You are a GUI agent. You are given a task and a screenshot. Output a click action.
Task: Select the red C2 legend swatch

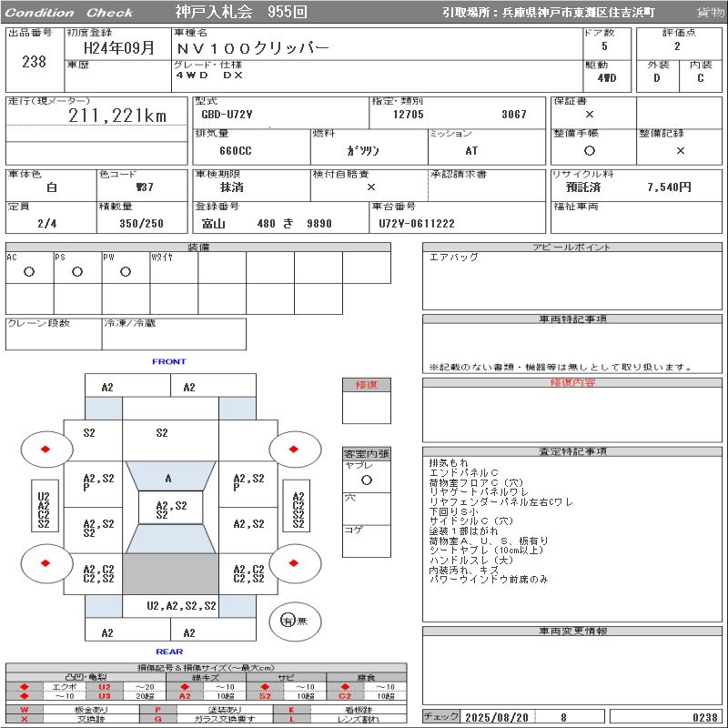[345, 696]
